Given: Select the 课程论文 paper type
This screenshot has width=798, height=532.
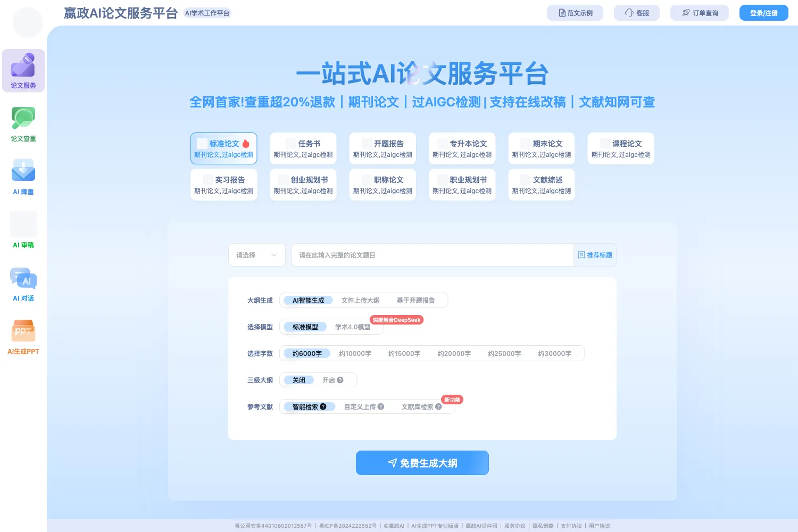Looking at the screenshot, I should point(621,148).
